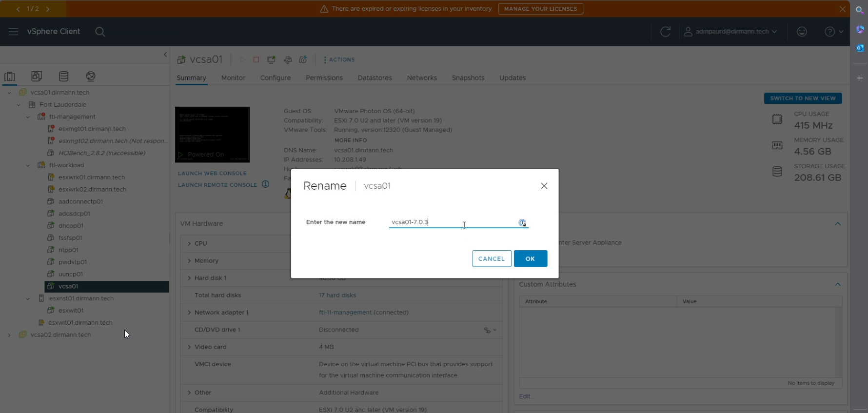Screen dimensions: 868x413
Task: Collapse ftl-management cluster node
Action: [28, 117]
